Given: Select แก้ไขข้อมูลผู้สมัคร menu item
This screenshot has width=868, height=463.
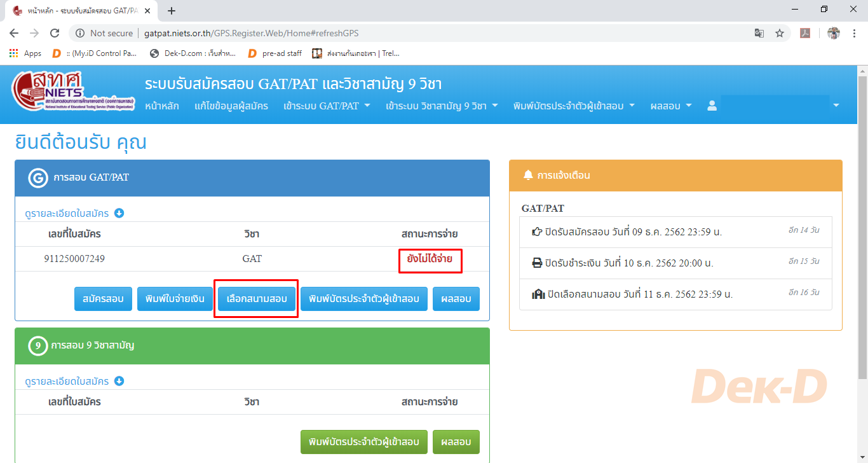Looking at the screenshot, I should (231, 106).
